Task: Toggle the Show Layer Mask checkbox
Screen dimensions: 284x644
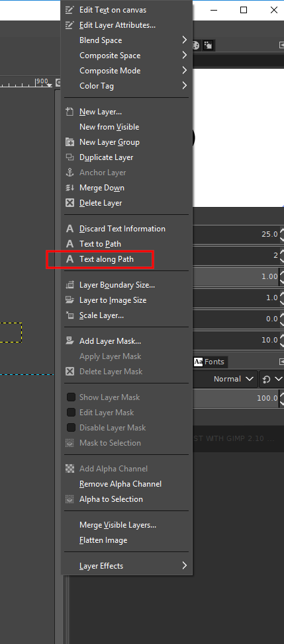Action: click(71, 397)
